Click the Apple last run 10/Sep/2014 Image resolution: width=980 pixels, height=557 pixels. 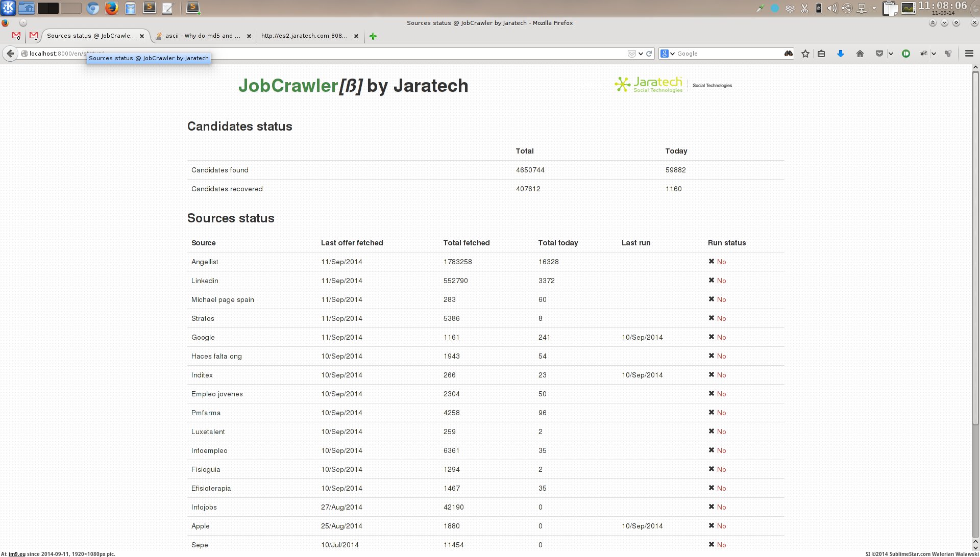[642, 526]
